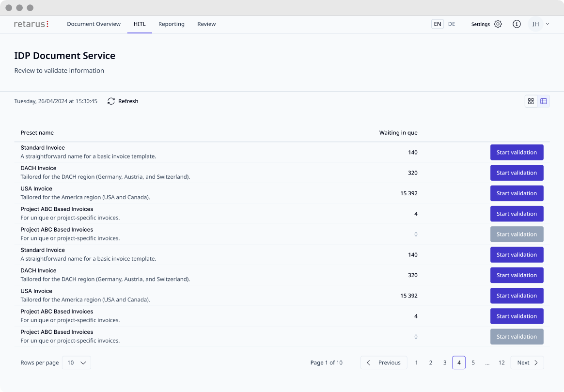Start validation for second DACH Invoice
Viewport: 564px width, 392px height.
(517, 275)
